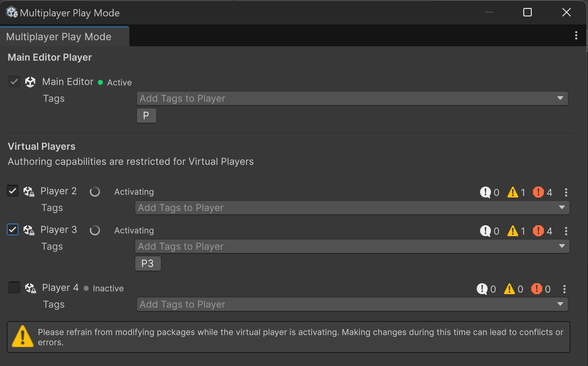Click the authoring capabilities restricted text
The width and height of the screenshot is (588, 366).
coord(131,162)
